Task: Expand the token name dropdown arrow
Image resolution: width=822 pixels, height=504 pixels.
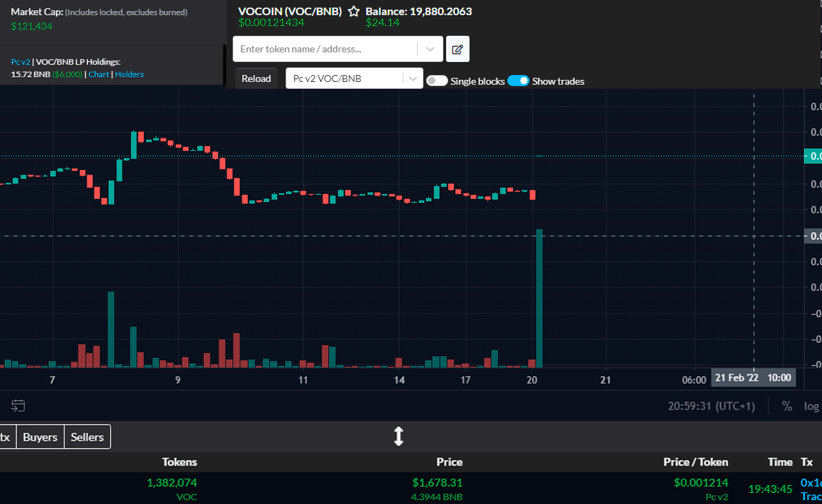Action: tap(430, 50)
